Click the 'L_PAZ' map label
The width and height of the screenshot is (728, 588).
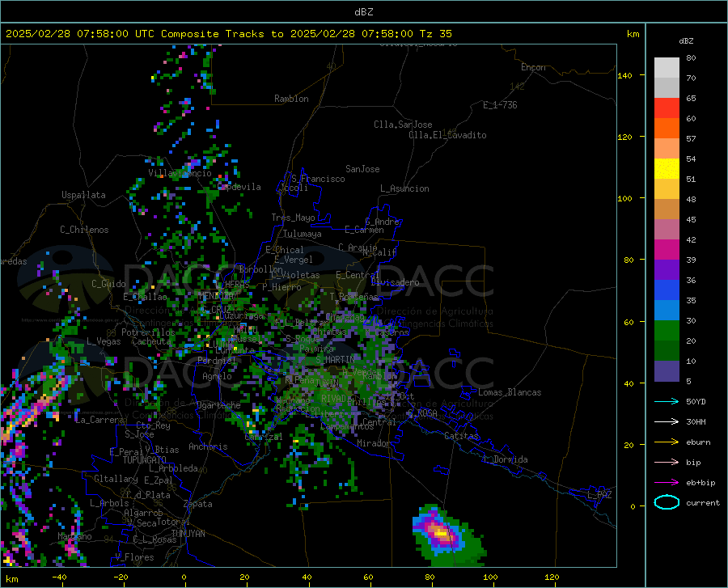[x=599, y=495]
